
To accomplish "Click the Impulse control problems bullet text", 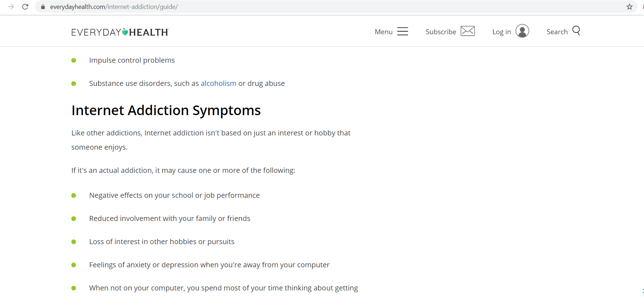I will 132,60.
